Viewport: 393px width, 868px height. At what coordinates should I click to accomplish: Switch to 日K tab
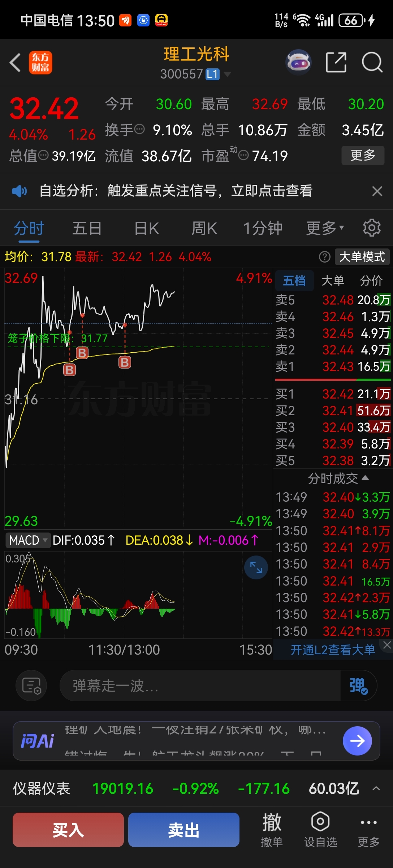click(146, 228)
